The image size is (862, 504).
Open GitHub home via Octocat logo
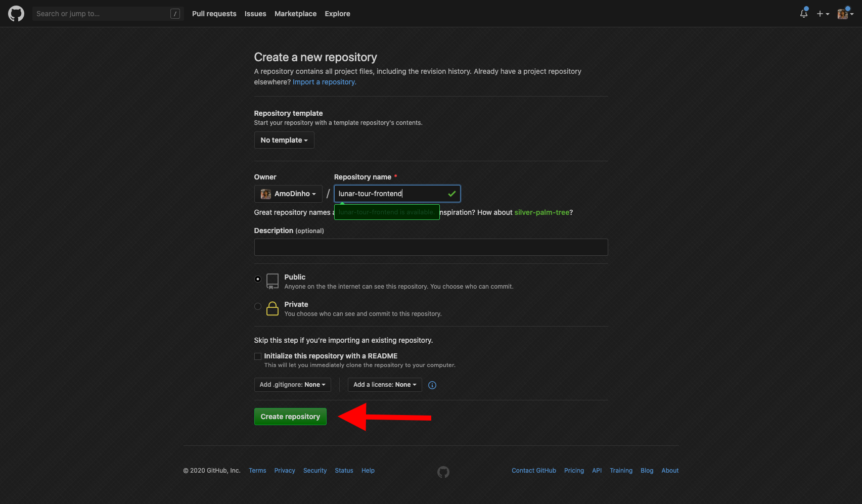click(16, 14)
